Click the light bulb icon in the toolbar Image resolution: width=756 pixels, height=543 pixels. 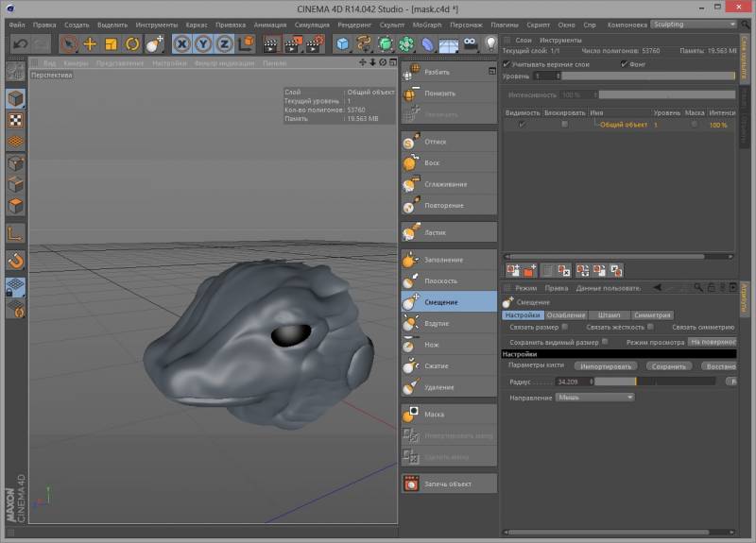(490, 44)
